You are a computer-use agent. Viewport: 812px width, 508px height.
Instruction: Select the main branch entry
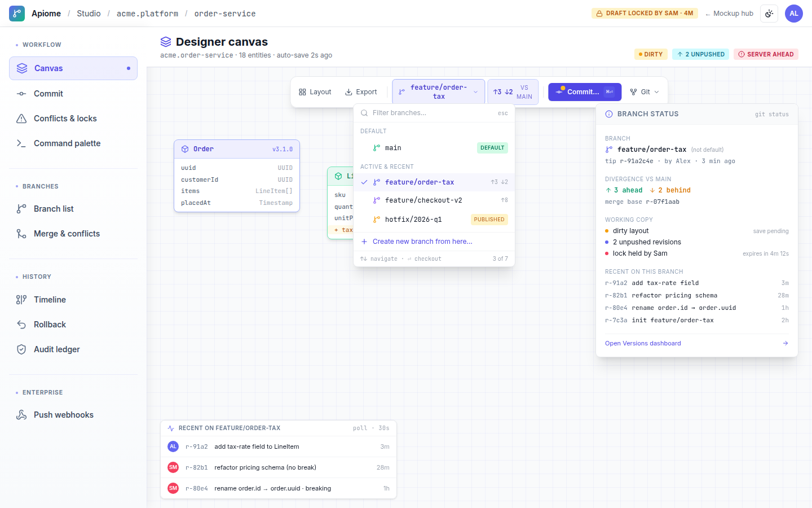(434, 148)
